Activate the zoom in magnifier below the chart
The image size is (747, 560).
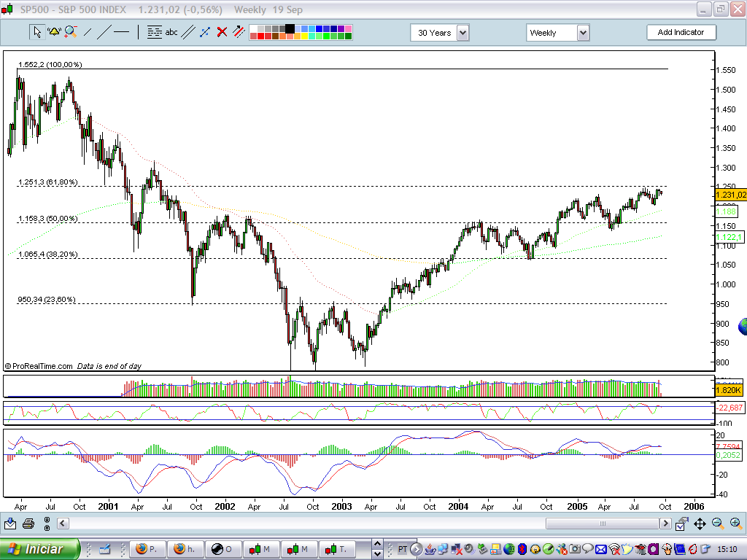click(x=734, y=524)
